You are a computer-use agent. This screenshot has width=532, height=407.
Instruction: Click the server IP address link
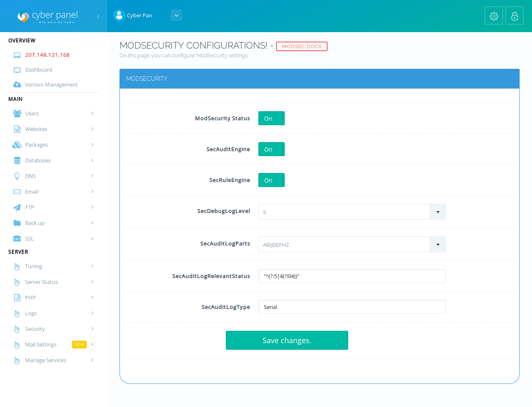47,55
